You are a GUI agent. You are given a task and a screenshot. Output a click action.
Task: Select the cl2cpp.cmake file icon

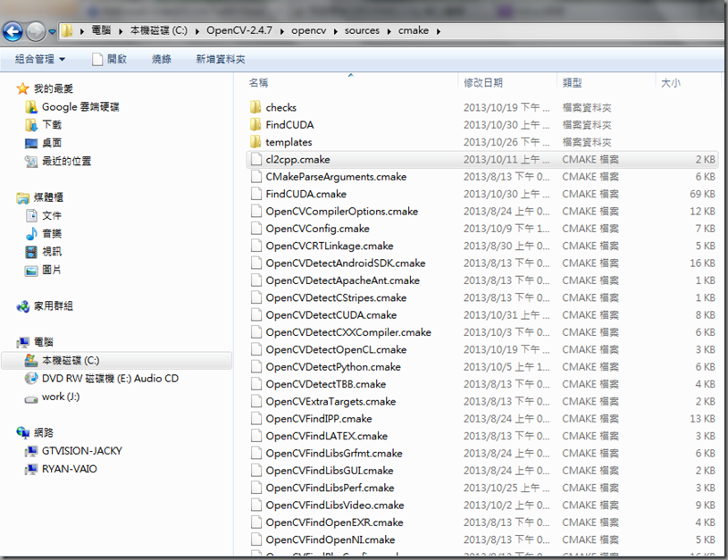(255, 159)
